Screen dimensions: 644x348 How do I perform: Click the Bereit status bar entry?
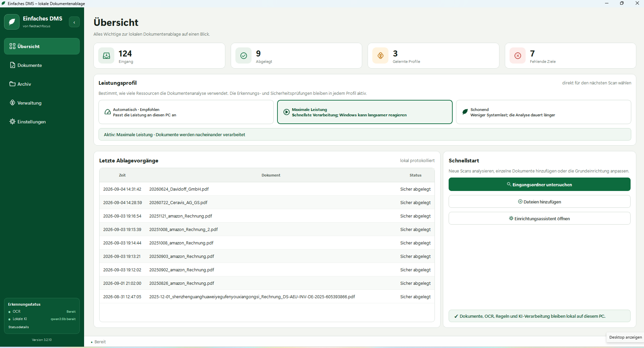(98, 342)
